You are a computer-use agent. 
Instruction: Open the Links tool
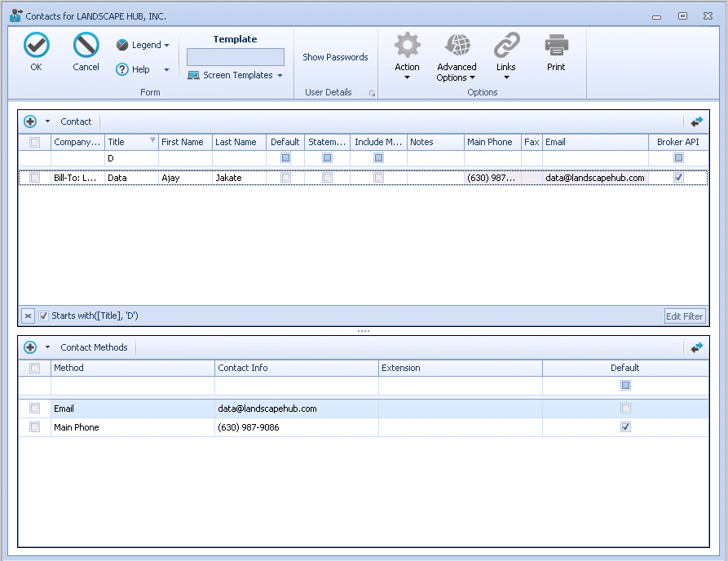[x=506, y=46]
